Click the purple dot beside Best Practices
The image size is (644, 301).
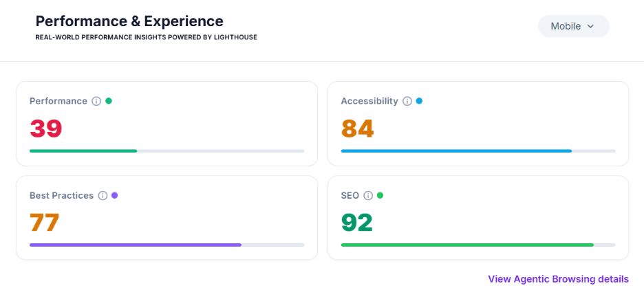(115, 195)
